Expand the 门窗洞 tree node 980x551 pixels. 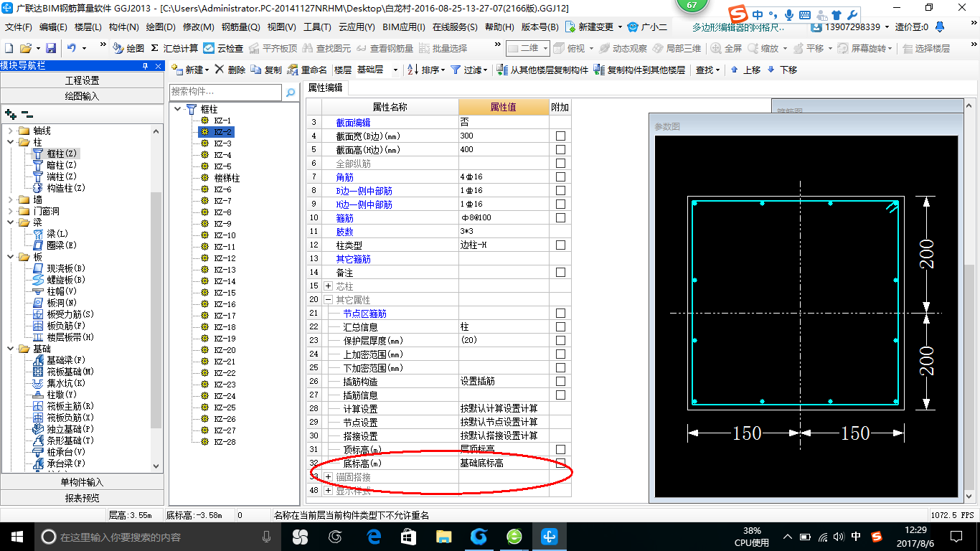click(x=10, y=211)
